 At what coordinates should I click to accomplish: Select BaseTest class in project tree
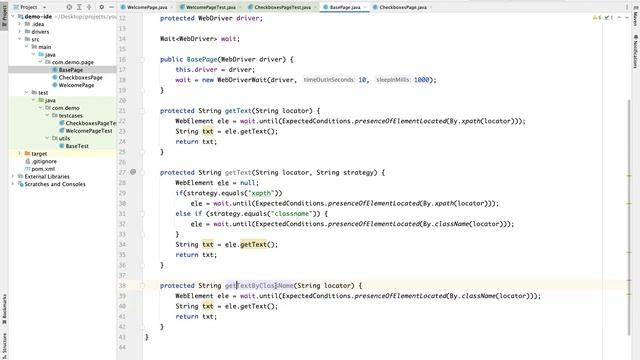point(77,146)
